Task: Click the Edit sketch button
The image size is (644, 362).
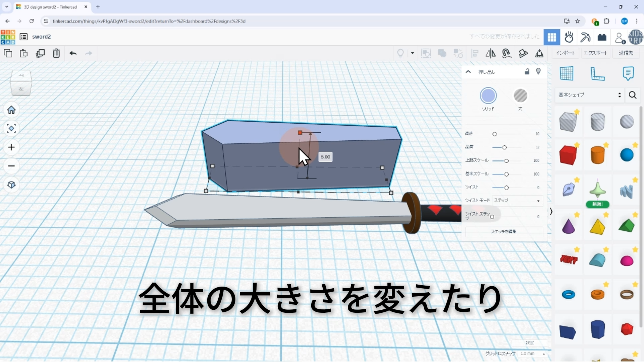Action: 504,232
